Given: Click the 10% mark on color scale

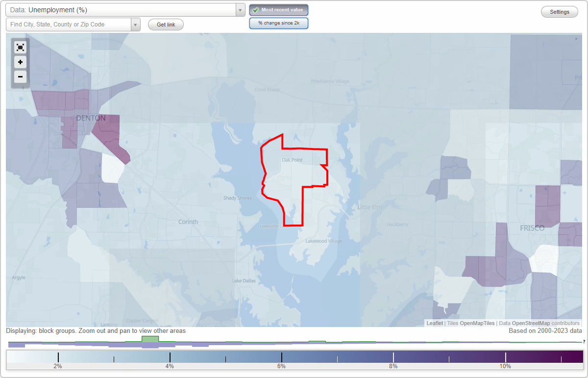Looking at the screenshot, I should tap(505, 366).
